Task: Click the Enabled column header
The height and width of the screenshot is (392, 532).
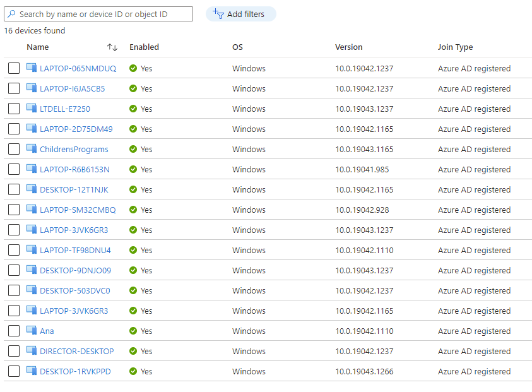Action: coord(144,47)
